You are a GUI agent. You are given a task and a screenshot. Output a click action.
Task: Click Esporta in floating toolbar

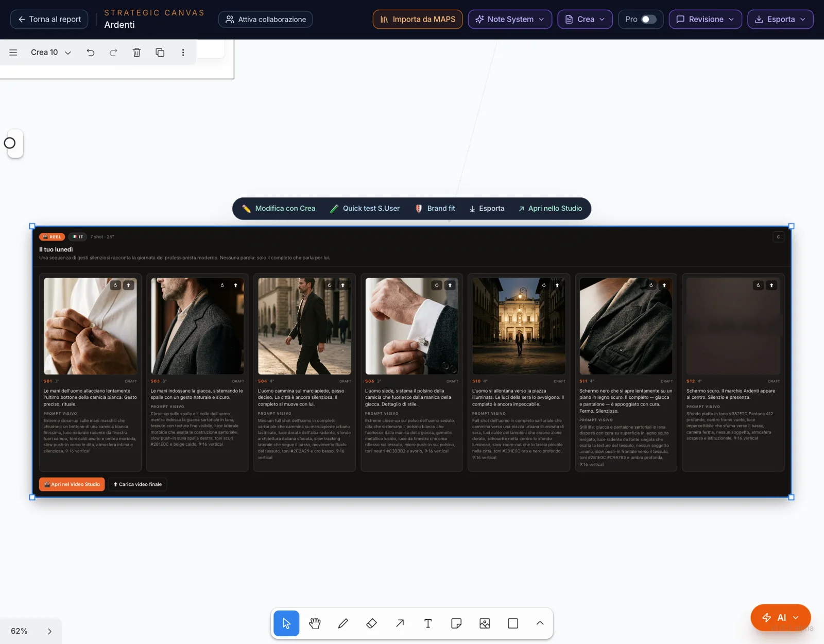(487, 209)
